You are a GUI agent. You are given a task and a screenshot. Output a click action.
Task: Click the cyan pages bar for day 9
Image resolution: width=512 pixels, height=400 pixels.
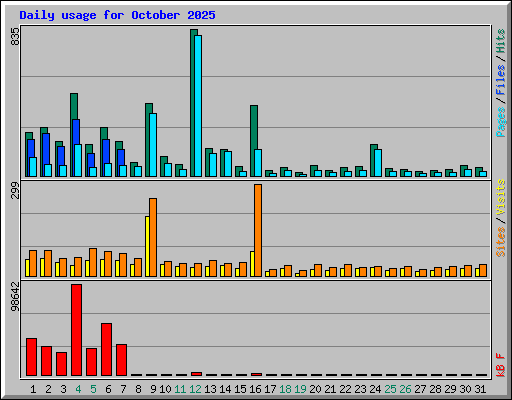point(153,145)
